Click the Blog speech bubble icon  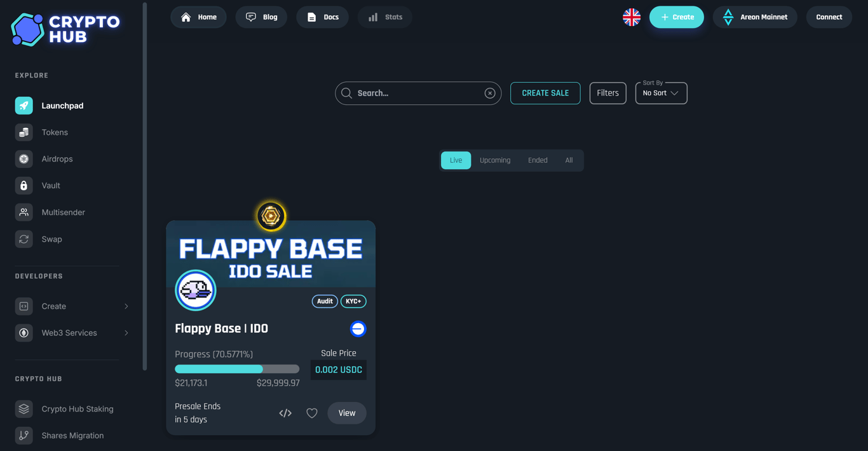pos(251,17)
